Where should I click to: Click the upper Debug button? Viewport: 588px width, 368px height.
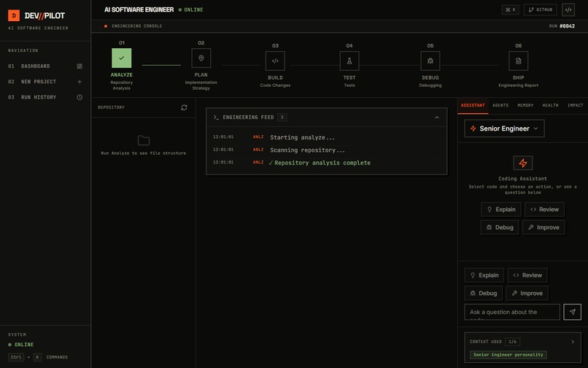click(500, 228)
